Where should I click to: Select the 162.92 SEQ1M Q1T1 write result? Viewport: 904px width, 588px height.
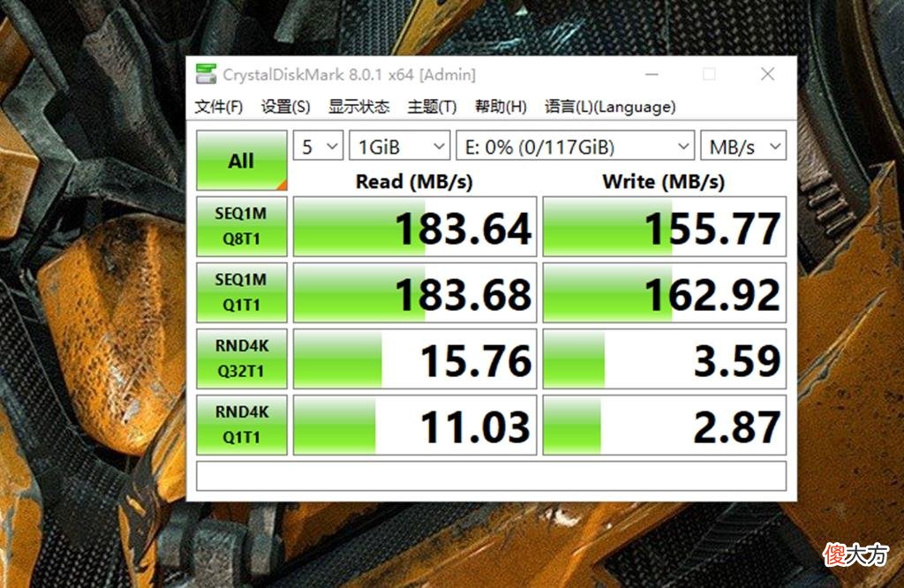[664, 292]
